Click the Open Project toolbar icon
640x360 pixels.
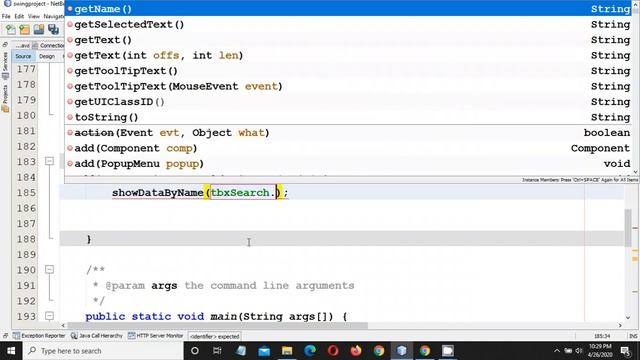[x=39, y=29]
